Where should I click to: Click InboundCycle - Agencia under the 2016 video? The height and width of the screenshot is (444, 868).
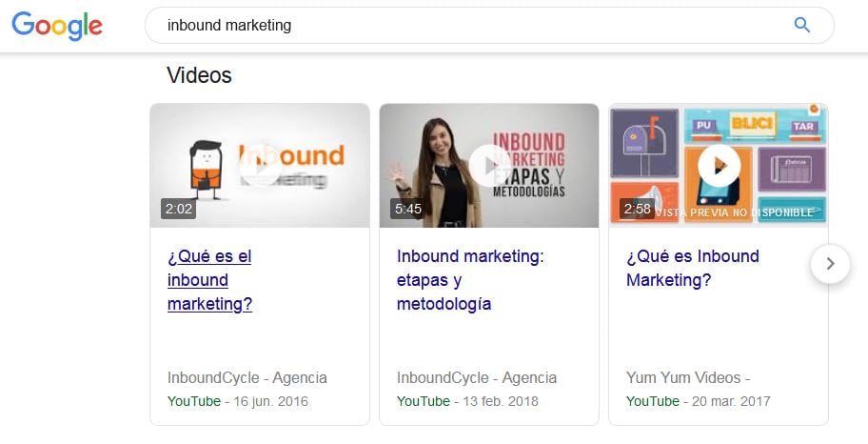(x=247, y=378)
